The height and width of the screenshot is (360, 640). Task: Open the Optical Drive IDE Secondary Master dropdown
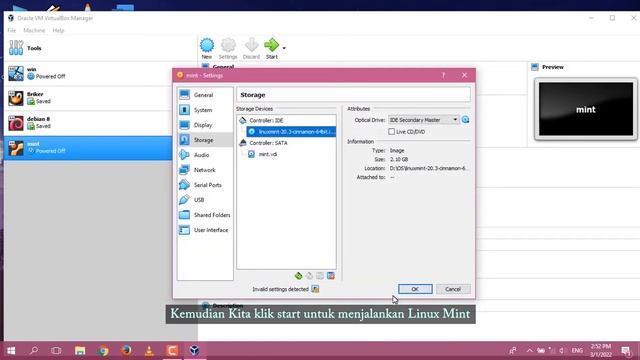pos(423,120)
